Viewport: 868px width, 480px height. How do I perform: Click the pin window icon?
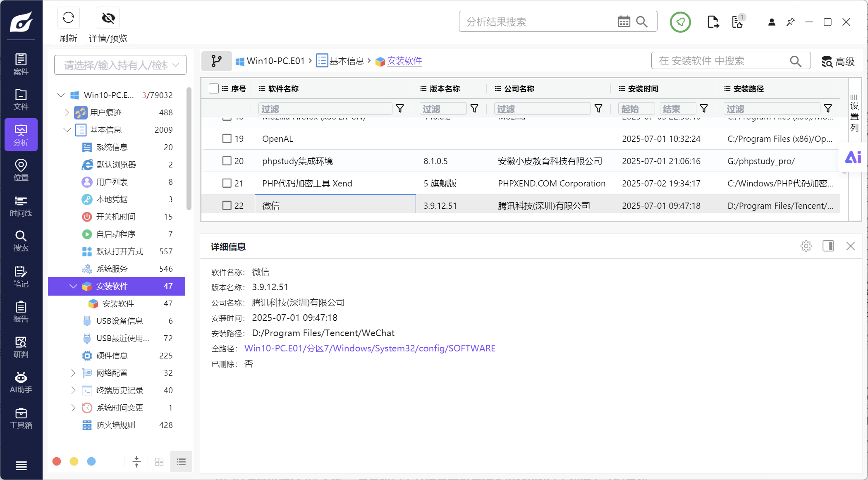pos(790,22)
